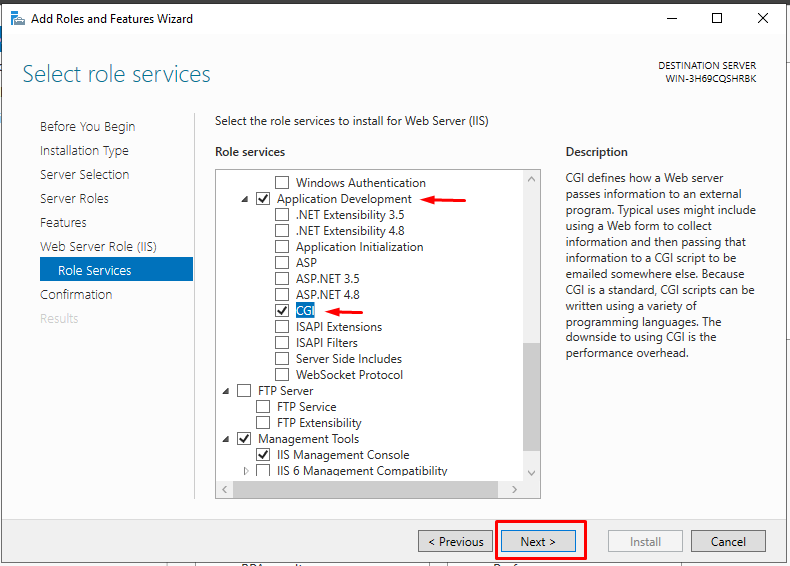Click the wizard icon in title bar
The height and width of the screenshot is (566, 790).
18,19
